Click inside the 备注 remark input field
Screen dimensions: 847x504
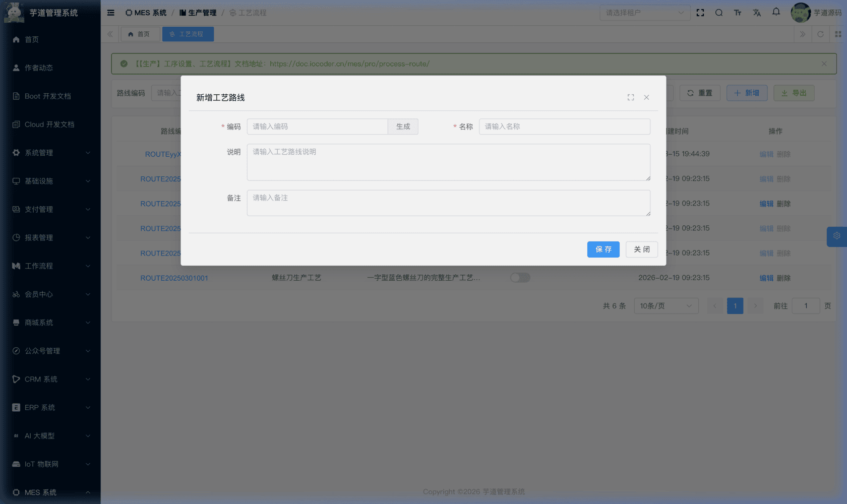(x=448, y=203)
